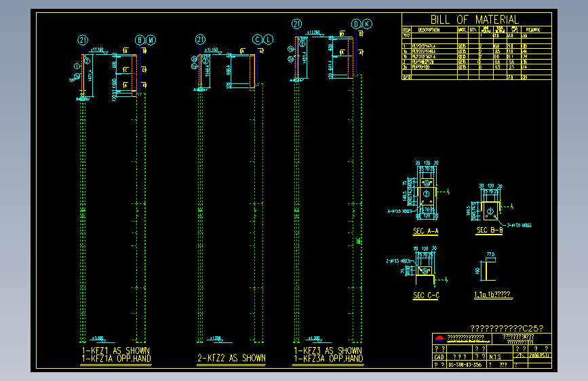Click the SEC A-A section title
588x381 pixels.
tap(426, 231)
